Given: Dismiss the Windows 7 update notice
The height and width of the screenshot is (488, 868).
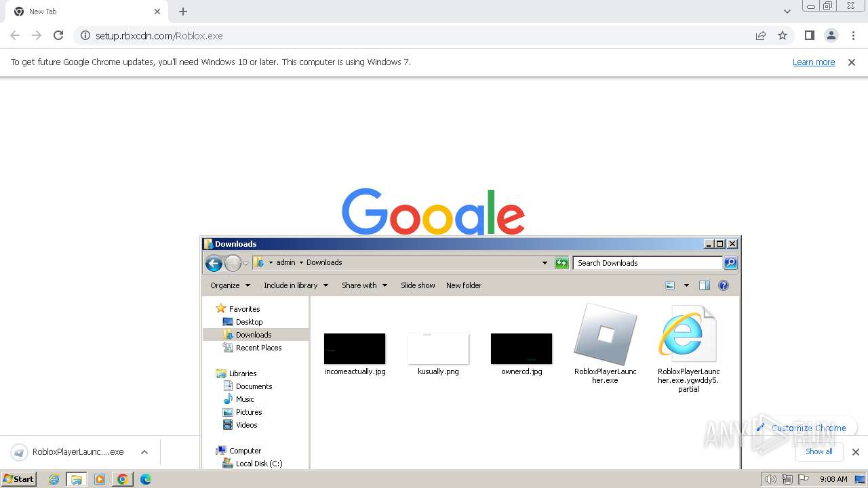Looking at the screenshot, I should [852, 62].
